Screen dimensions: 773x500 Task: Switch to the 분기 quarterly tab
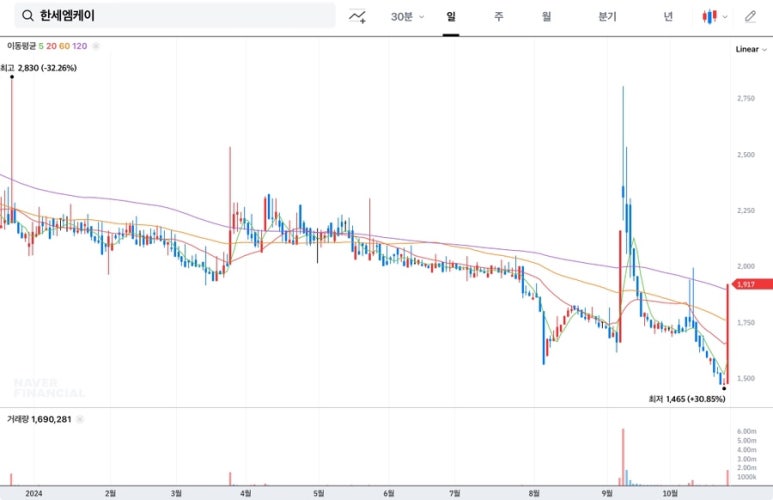[x=607, y=17]
